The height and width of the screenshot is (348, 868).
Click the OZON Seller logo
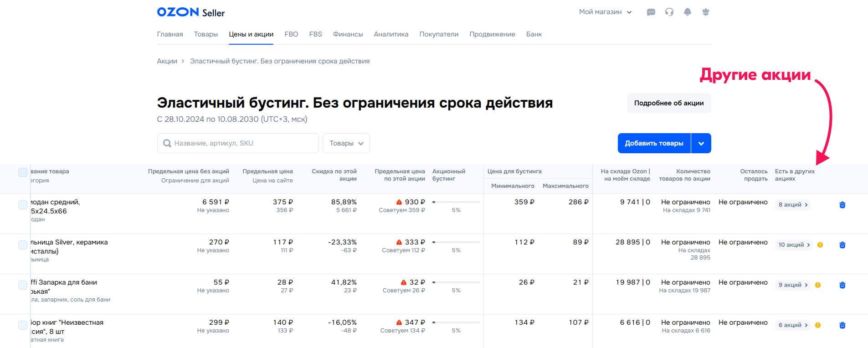(191, 12)
